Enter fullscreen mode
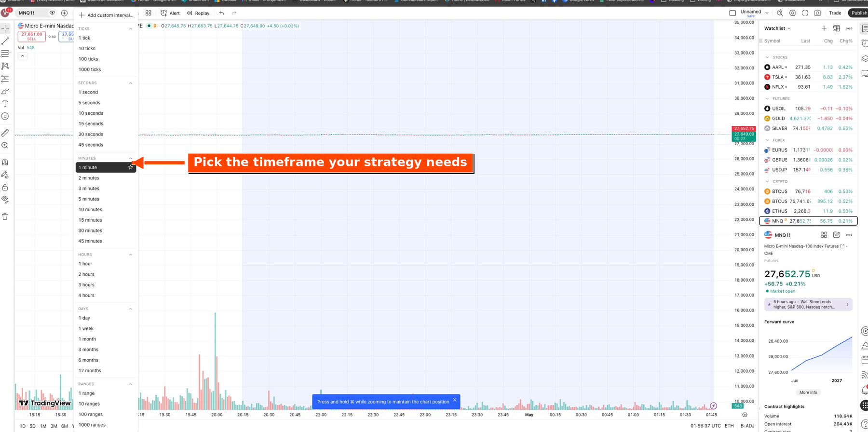 point(805,13)
